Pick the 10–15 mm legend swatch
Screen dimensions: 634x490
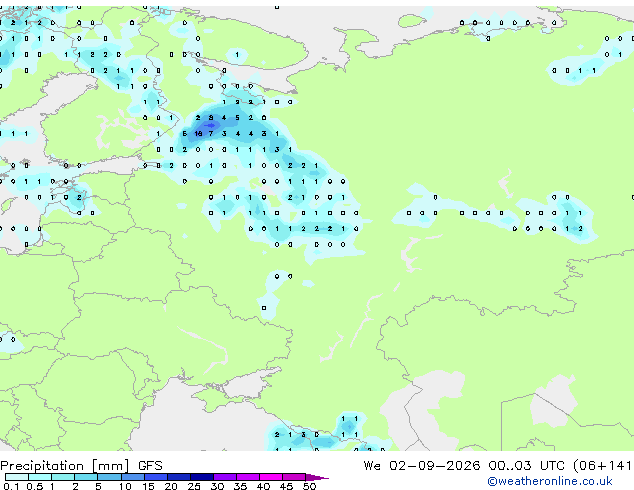[133, 477]
